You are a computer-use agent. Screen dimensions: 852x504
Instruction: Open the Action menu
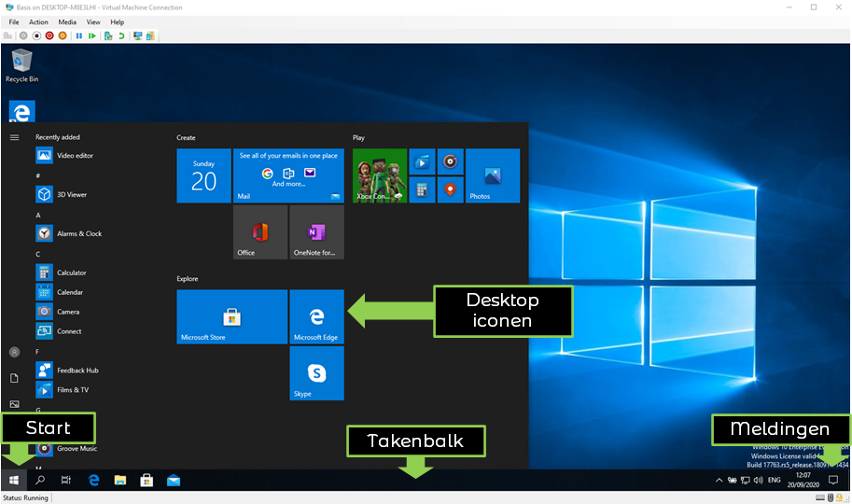38,22
